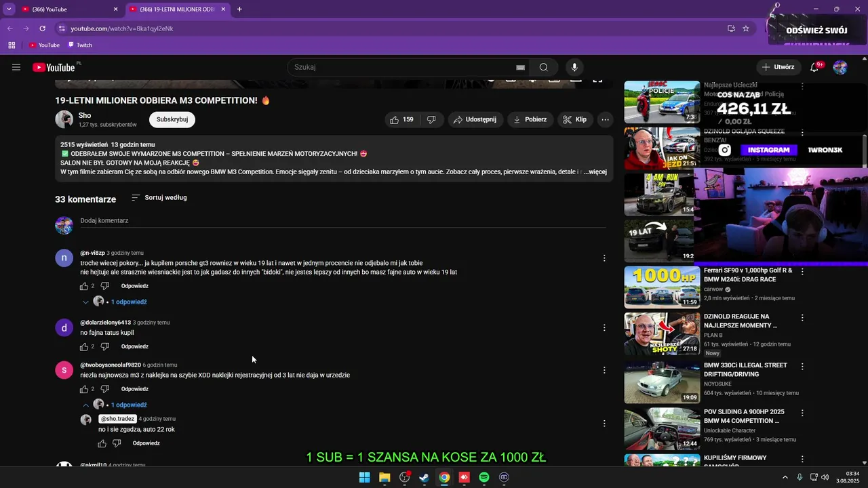Focus the Dodaj komentarz field
Screen dimensions: 868x488
point(342,221)
